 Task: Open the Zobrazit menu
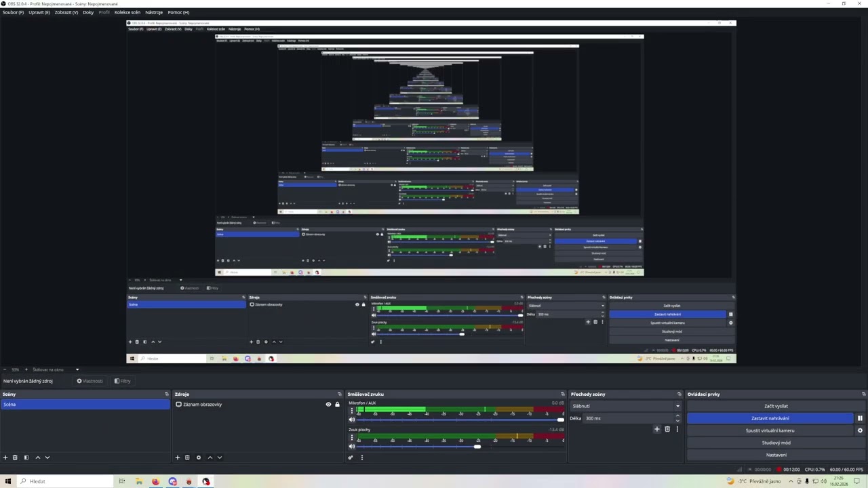(66, 12)
